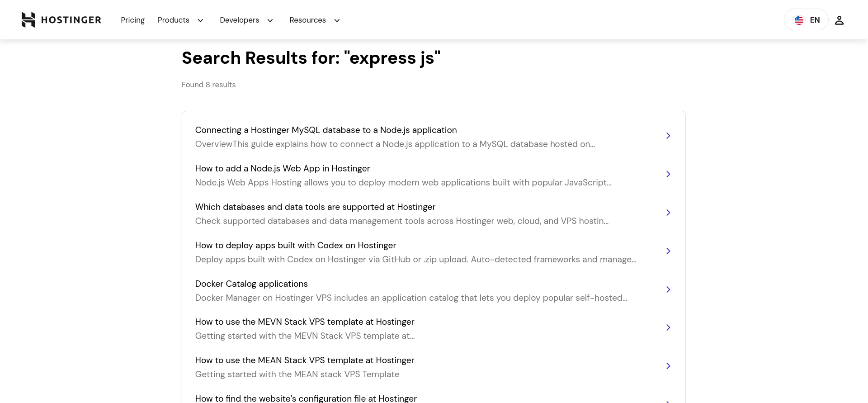Screen dimensions: 868x403
Task: Click arrow beside MySQL database Node.js result
Action: coord(668,136)
